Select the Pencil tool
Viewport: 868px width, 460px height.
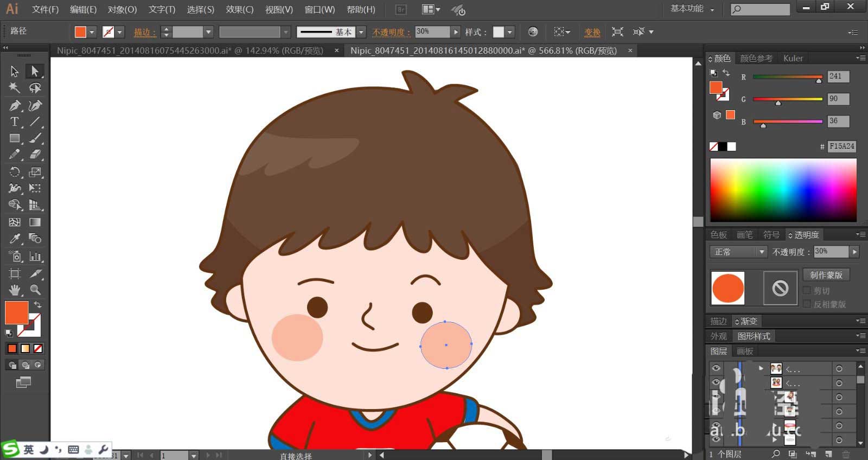[x=15, y=155]
